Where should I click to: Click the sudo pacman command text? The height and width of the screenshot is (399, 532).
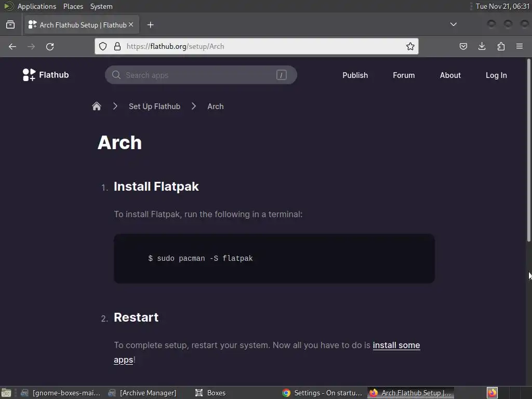[x=201, y=259]
